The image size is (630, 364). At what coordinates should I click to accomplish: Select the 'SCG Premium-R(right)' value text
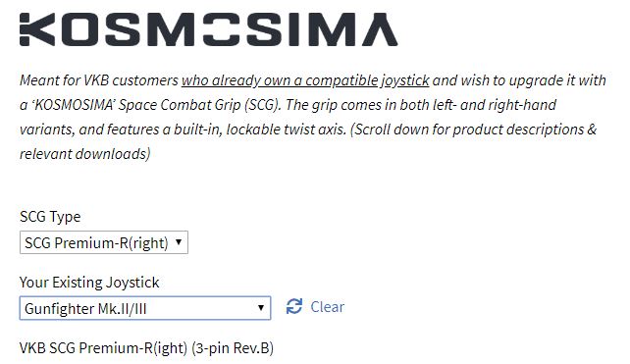point(96,242)
